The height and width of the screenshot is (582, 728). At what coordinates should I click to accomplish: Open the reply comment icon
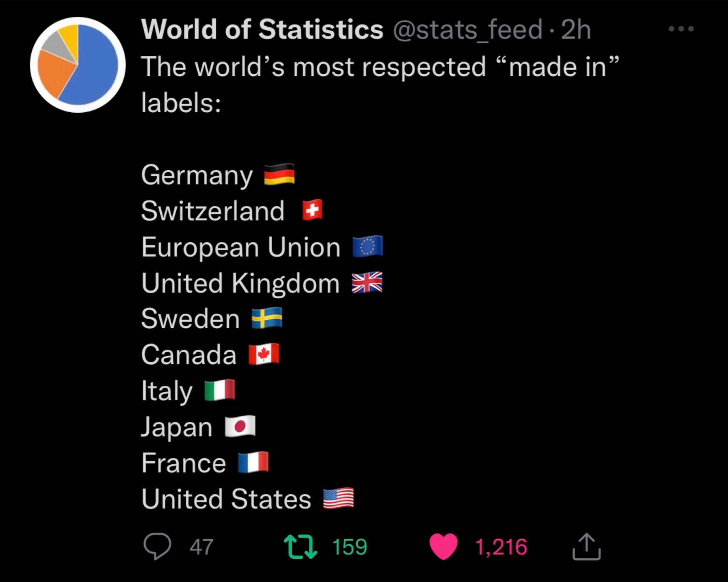tap(157, 546)
